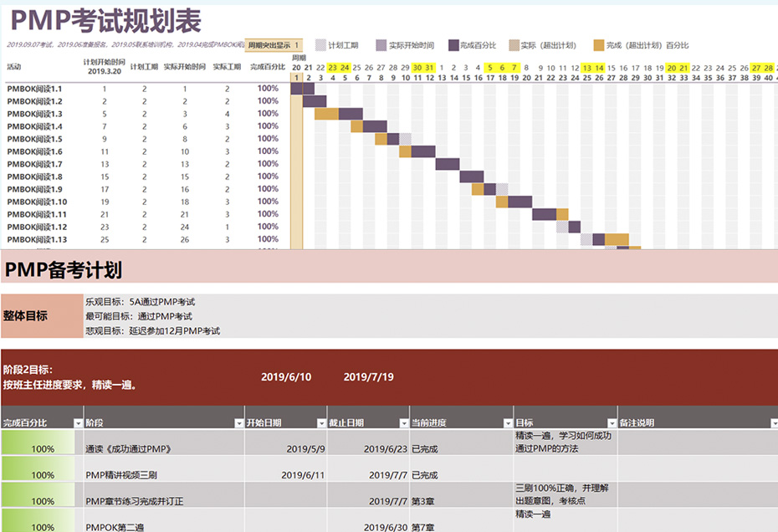778x532 pixels.
Task: Select the 2019/6/10 date in the 阶段2目标 banner
Action: 286,377
